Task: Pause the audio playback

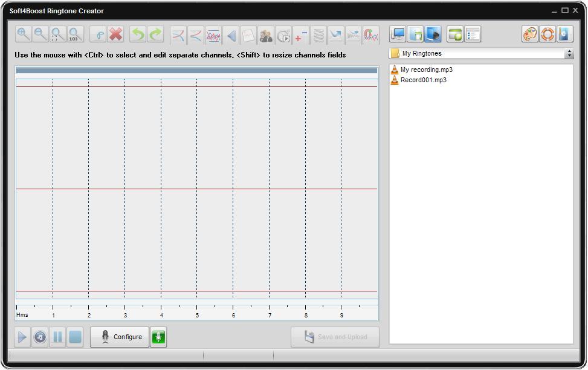Action: 58,337
